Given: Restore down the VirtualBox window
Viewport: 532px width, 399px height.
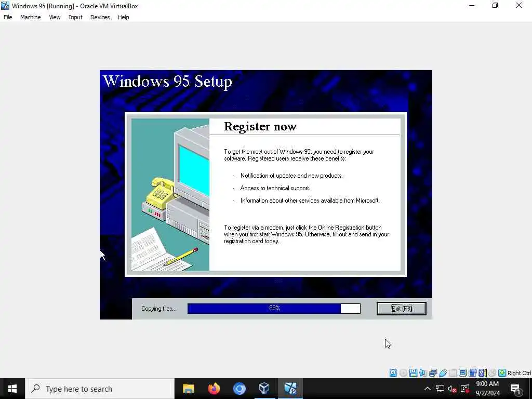Looking at the screenshot, I should pyautogui.click(x=495, y=6).
